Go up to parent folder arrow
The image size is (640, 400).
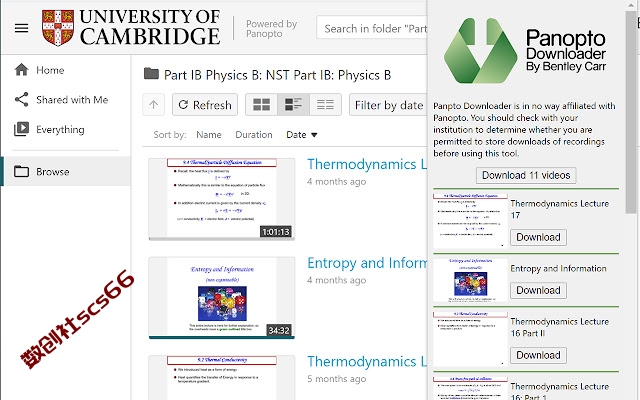coord(153,105)
